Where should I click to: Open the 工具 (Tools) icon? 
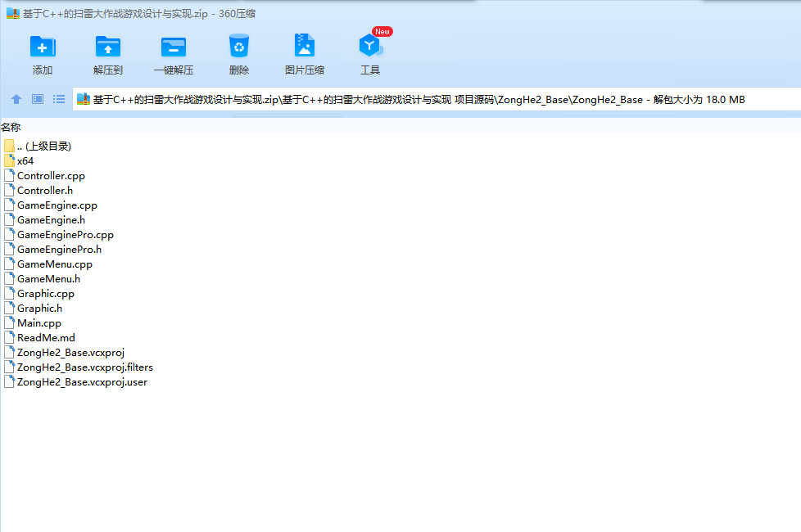[x=370, y=46]
